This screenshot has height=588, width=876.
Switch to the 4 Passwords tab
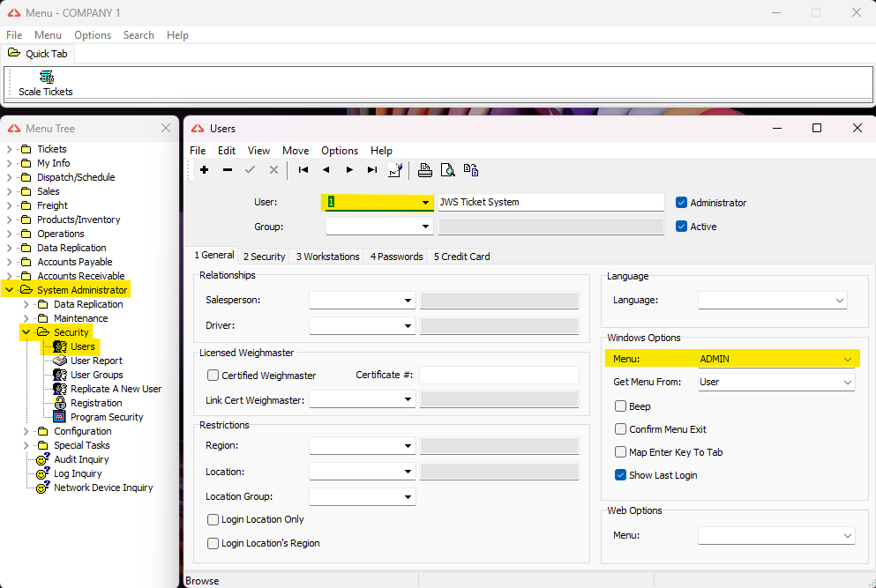pyautogui.click(x=397, y=257)
